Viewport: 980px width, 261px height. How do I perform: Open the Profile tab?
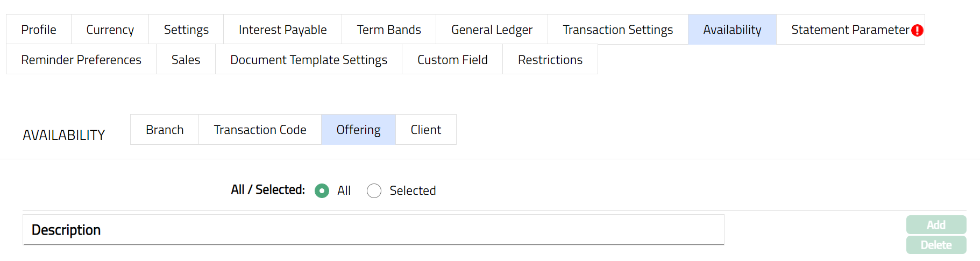[x=39, y=30]
